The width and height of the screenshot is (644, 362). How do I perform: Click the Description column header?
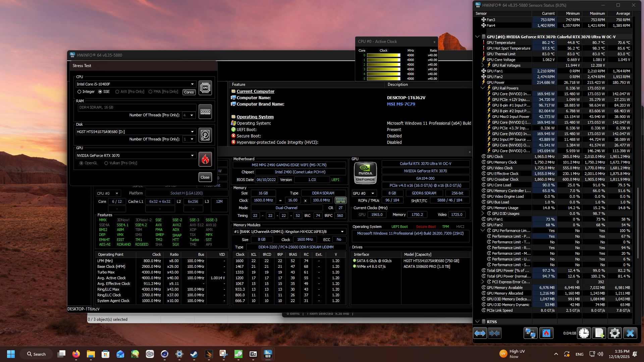tap(429, 85)
